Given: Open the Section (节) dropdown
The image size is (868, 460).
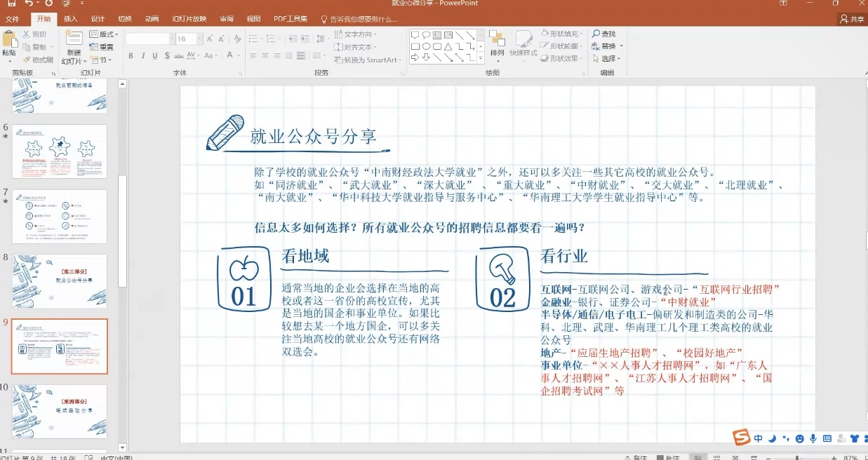Looking at the screenshot, I should pos(101,60).
